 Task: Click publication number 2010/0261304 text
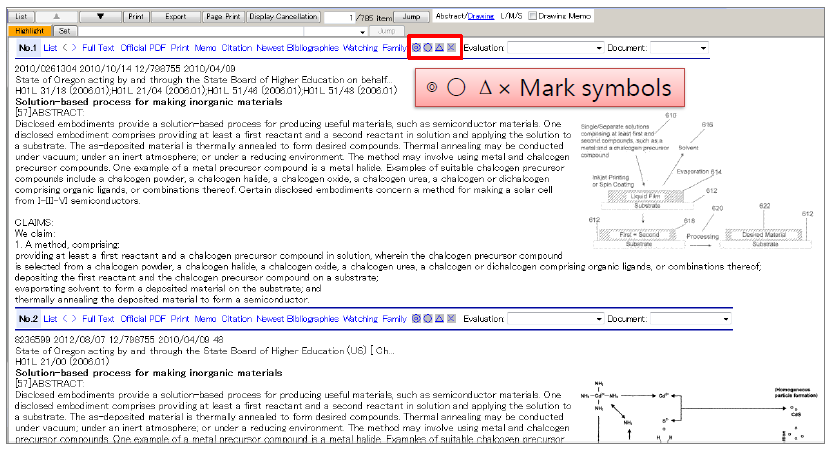click(46, 68)
